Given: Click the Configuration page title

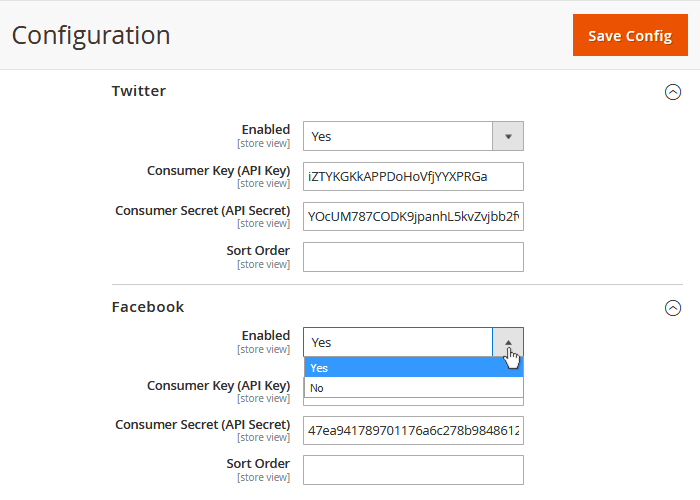Looking at the screenshot, I should point(91,35).
